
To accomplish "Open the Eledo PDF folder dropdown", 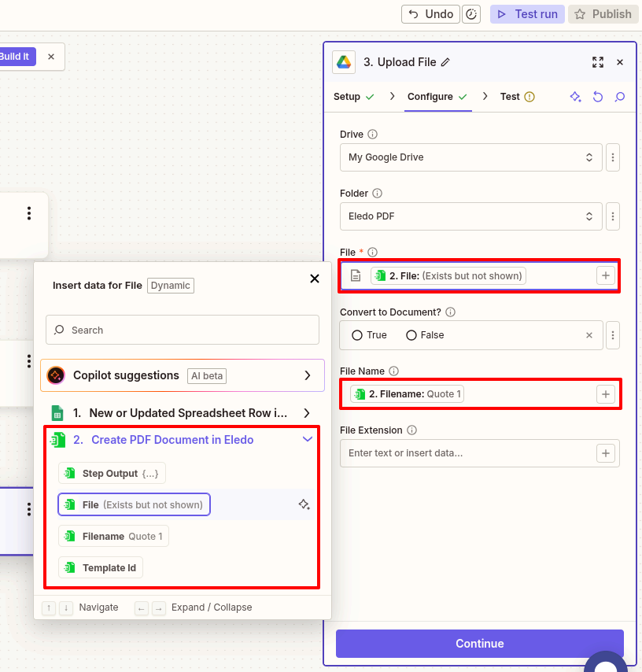I will pyautogui.click(x=470, y=216).
